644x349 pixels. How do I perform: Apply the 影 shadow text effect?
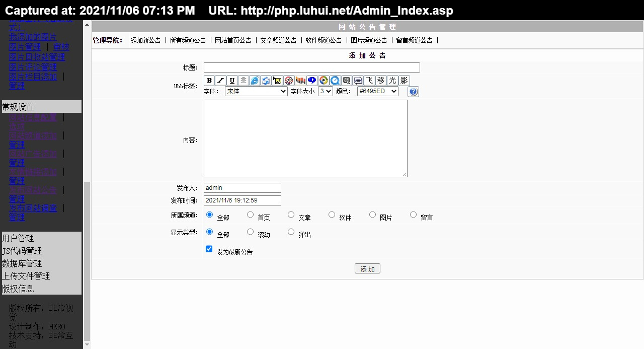(404, 81)
